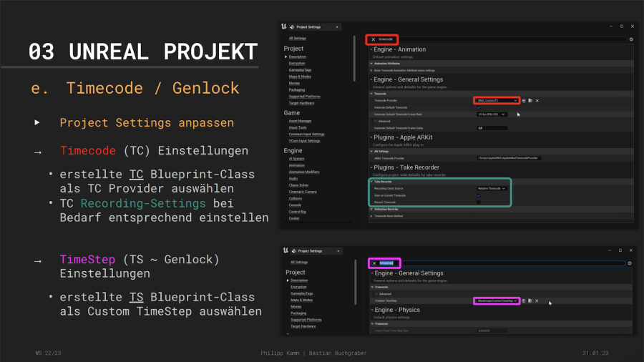Enable Record Timecode checkbox
The image size is (644, 362).
478,202
